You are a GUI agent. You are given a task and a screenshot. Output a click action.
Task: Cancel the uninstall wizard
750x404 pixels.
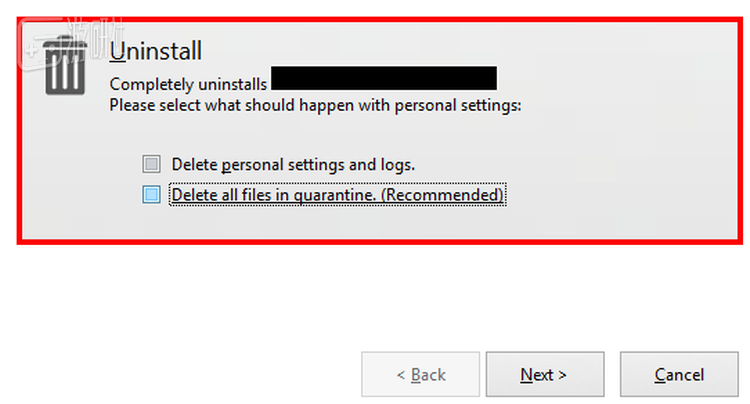[x=679, y=375]
